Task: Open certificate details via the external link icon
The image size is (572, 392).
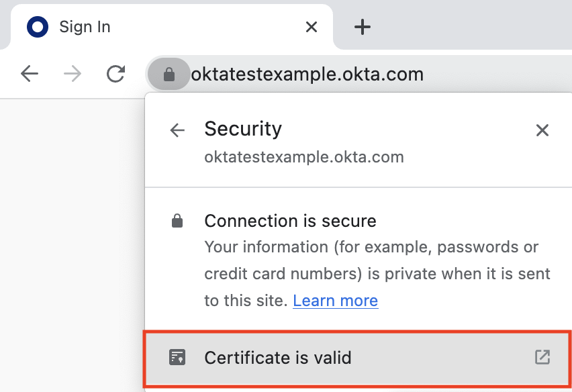Action: [x=542, y=357]
